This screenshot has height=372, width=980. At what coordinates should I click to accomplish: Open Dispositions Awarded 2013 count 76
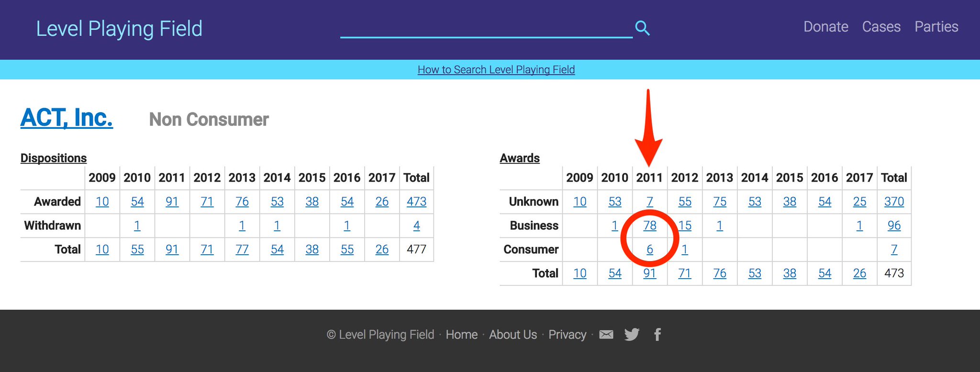[242, 202]
